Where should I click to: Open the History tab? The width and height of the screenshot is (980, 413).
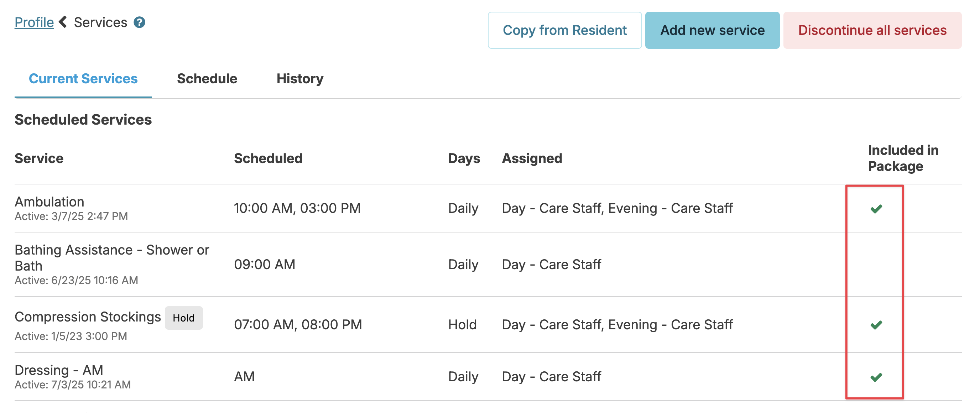point(300,79)
